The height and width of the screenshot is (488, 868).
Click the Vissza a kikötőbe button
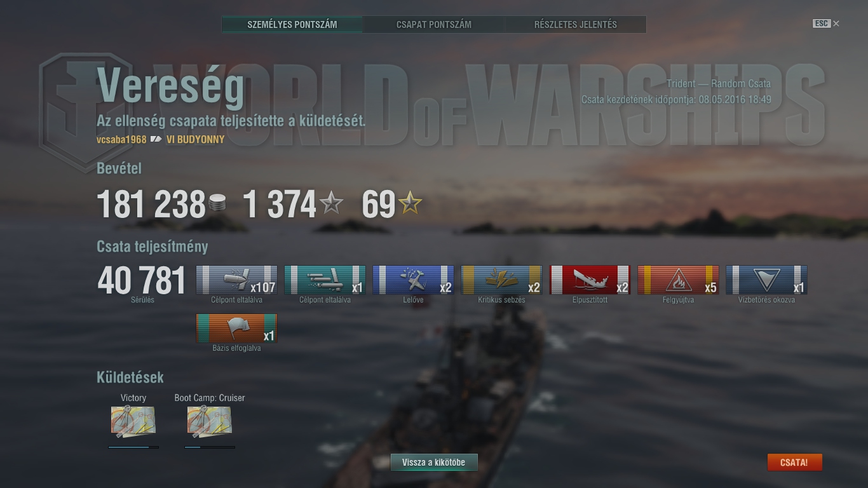click(x=433, y=463)
